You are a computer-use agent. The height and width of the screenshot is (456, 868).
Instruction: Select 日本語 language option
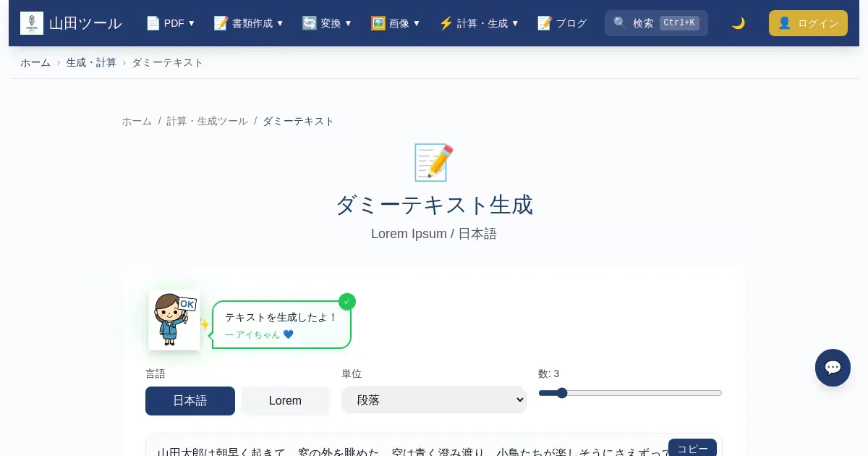point(190,401)
